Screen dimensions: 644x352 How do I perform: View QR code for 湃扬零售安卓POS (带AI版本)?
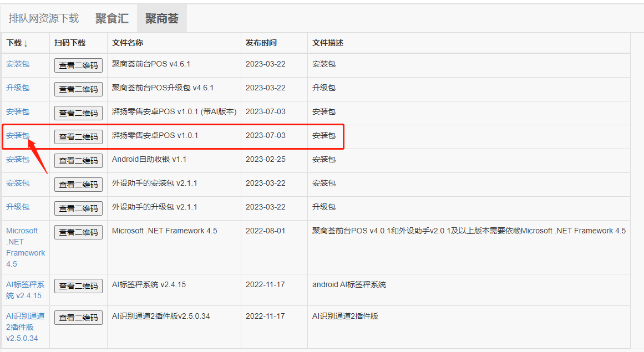pos(78,113)
